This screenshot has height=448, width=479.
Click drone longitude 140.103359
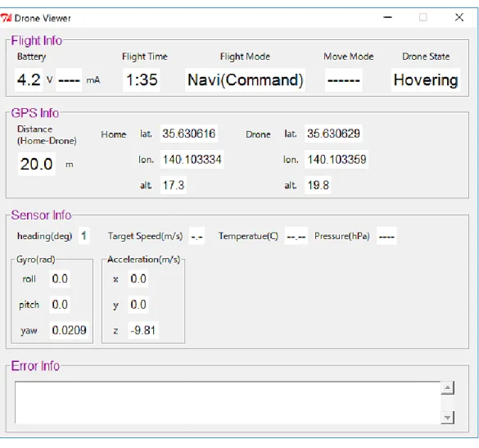pos(337,159)
